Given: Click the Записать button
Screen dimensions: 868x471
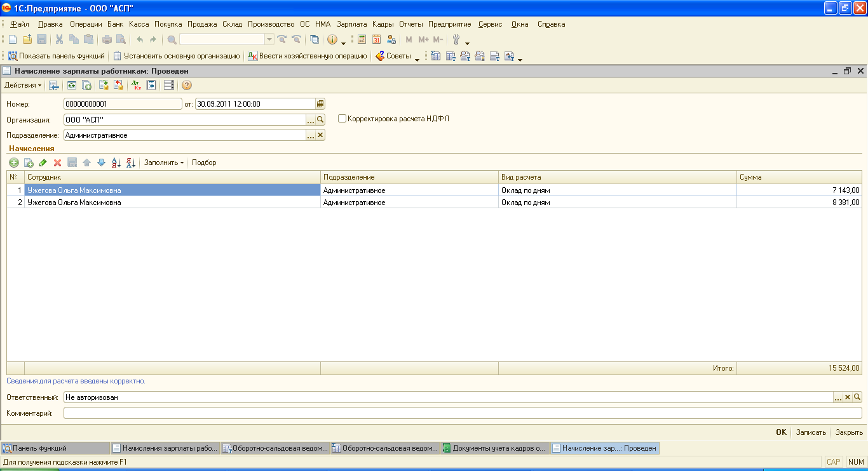Looking at the screenshot, I should (x=811, y=432).
